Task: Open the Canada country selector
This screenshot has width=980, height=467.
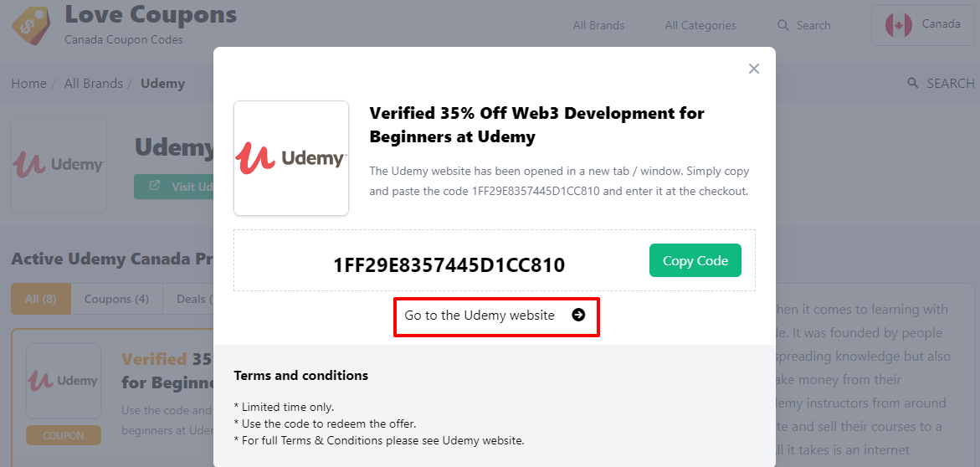Action: pyautogui.click(x=923, y=24)
